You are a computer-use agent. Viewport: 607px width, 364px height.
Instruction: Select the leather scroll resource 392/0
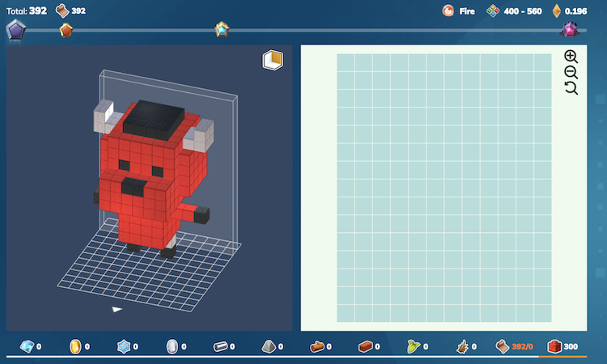pos(503,346)
